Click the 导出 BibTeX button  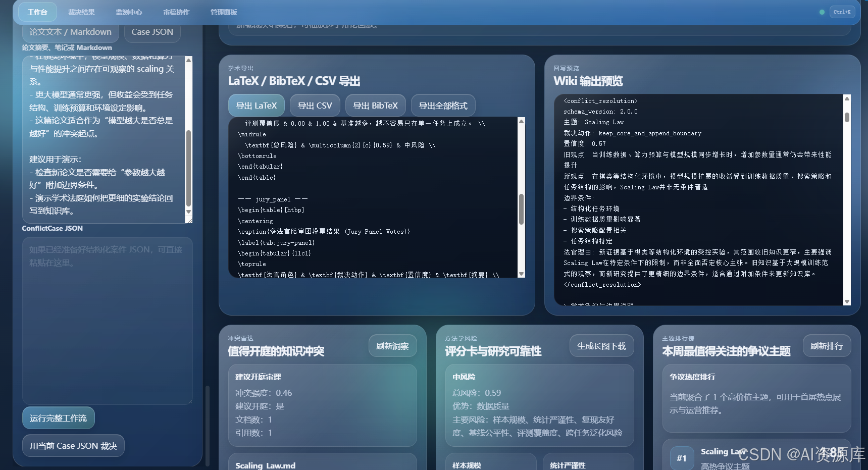tap(376, 106)
